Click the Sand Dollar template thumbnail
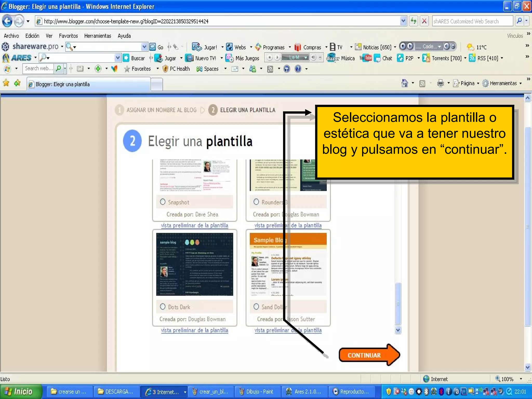 [288, 264]
